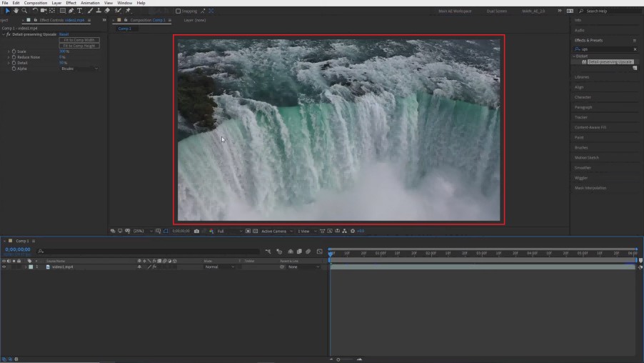Toggle the shy layers icon in timeline

291,252
